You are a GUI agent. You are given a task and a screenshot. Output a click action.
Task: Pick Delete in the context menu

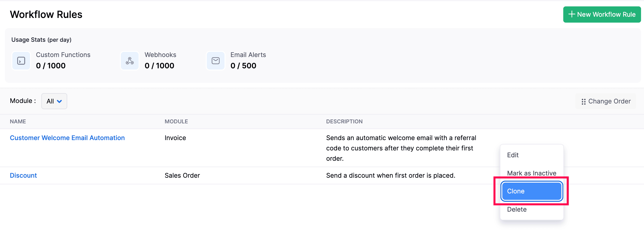coord(517,209)
